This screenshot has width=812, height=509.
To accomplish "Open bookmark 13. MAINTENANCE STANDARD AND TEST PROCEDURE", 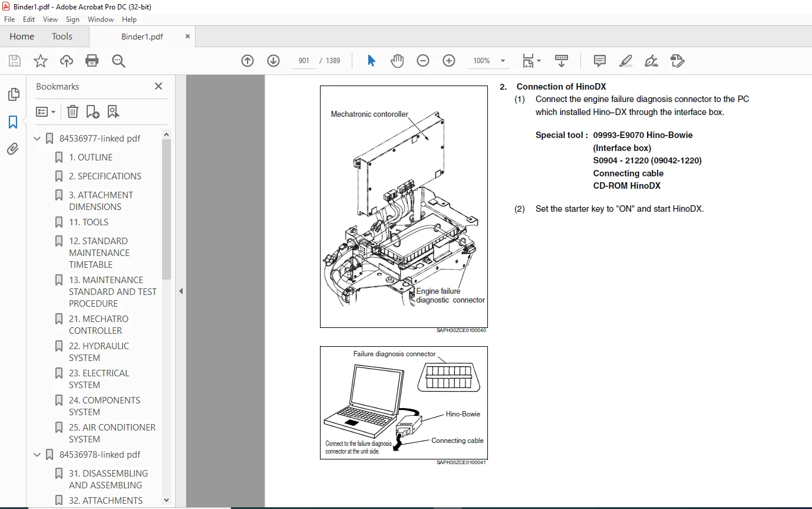I will coord(113,292).
